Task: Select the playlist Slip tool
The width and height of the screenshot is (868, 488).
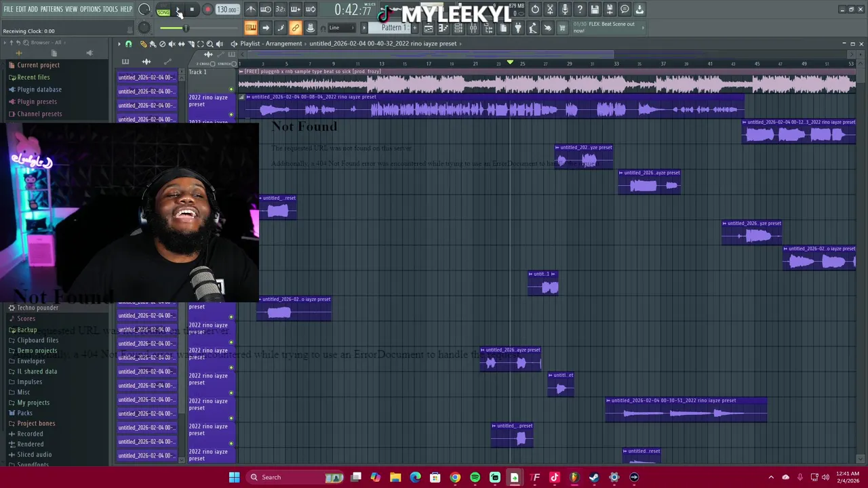Action: coord(181,43)
